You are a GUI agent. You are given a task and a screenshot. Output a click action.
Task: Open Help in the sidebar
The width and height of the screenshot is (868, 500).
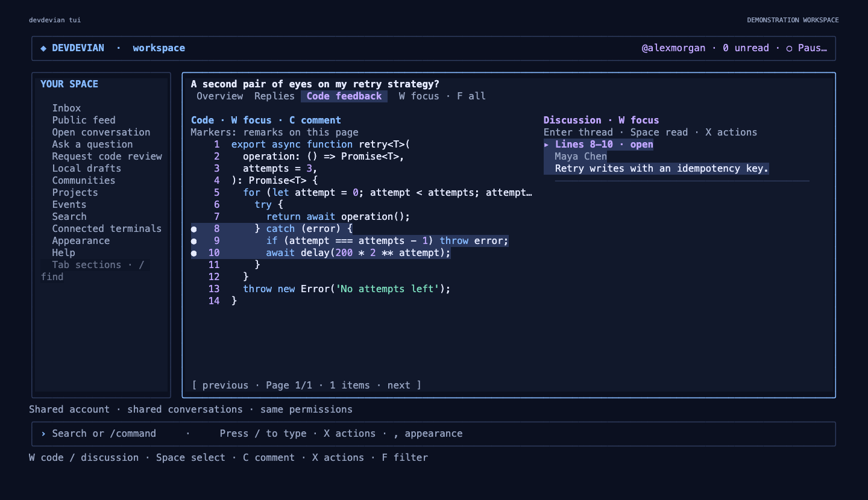coord(63,253)
